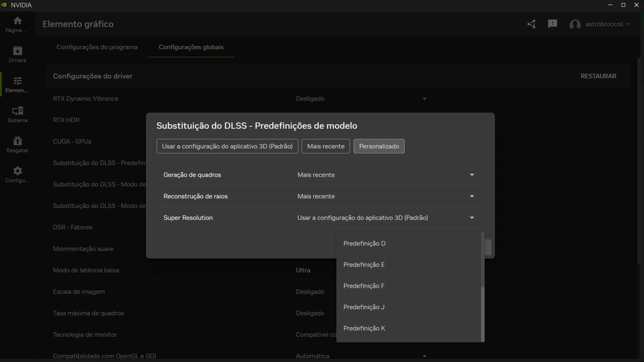Choose Predefinição K from the list
The image size is (644, 362).
tap(409, 328)
